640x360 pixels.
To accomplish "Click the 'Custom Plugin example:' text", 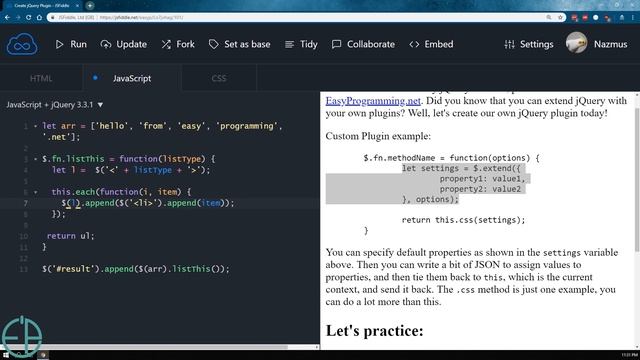I will [378, 136].
